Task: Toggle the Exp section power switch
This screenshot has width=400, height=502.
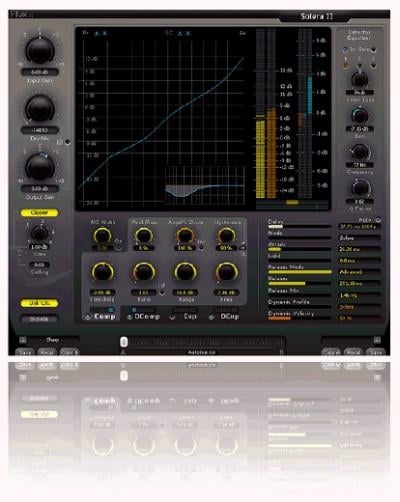Action: point(172,317)
